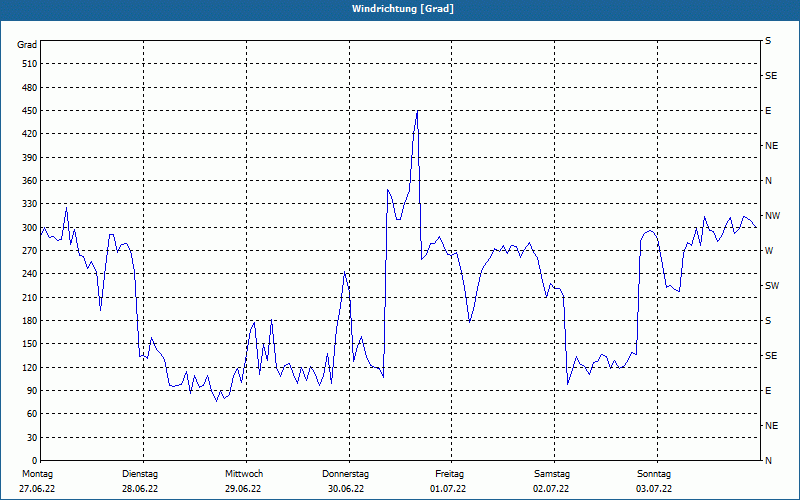Select the "W" compass label
This screenshot has height=500, width=800.
pyautogui.click(x=769, y=251)
